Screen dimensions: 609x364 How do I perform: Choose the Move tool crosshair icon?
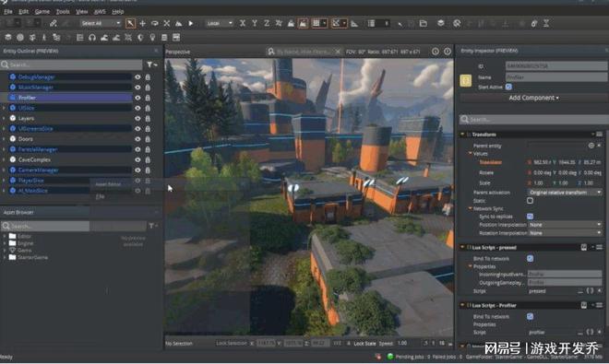tap(142, 24)
